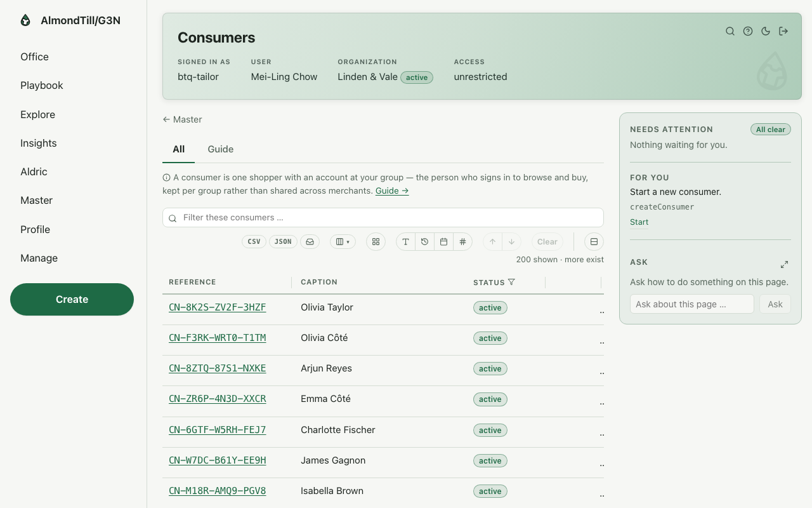Screen dimensions: 812x508
Task: Click the descending down-arrow icon
Action: click(512, 242)
